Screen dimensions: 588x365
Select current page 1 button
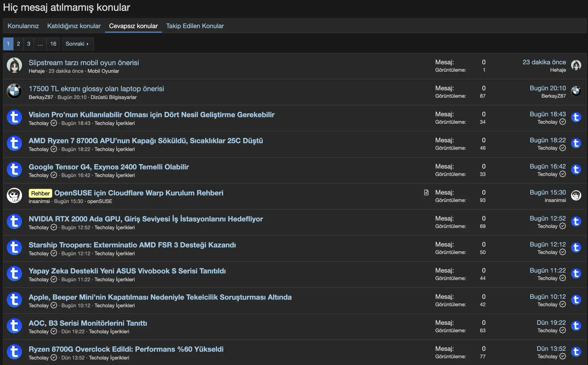point(8,44)
